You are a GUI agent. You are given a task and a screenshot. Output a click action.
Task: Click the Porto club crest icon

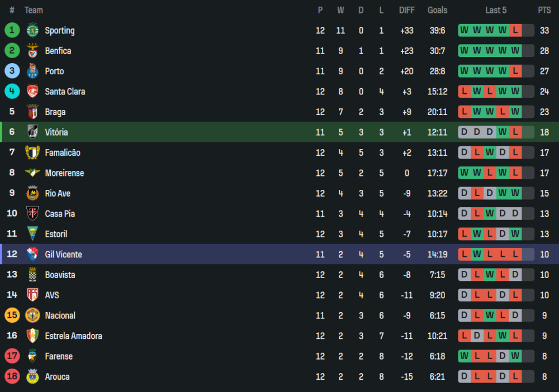click(32, 71)
